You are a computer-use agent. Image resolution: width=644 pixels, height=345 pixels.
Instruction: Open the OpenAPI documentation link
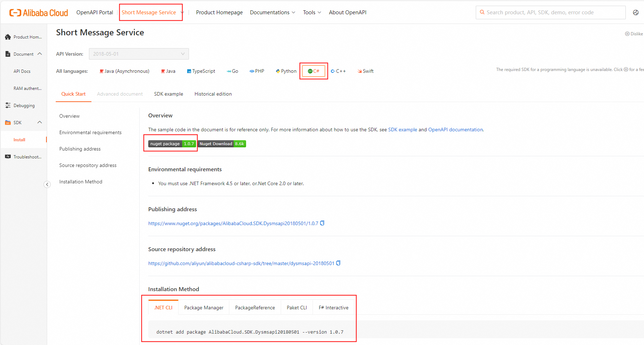[455, 130]
